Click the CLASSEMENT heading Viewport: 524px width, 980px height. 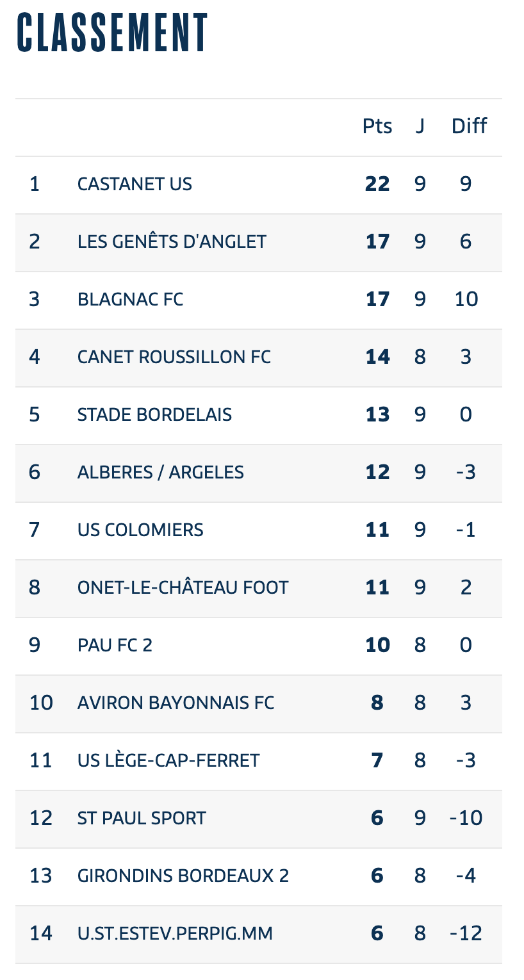112,32
